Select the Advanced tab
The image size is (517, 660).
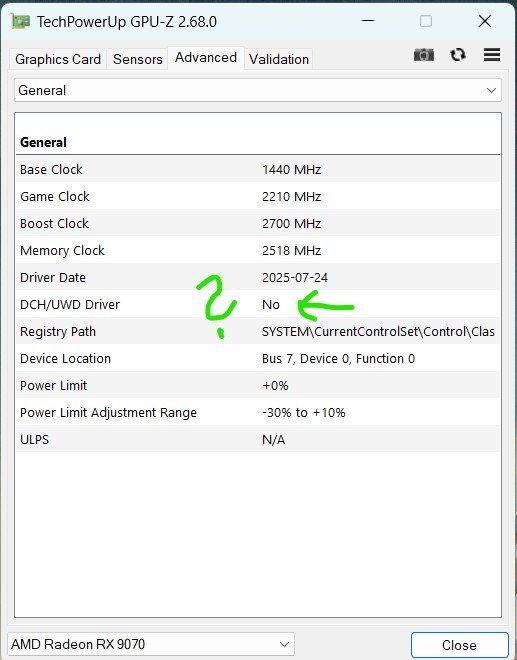(x=206, y=58)
